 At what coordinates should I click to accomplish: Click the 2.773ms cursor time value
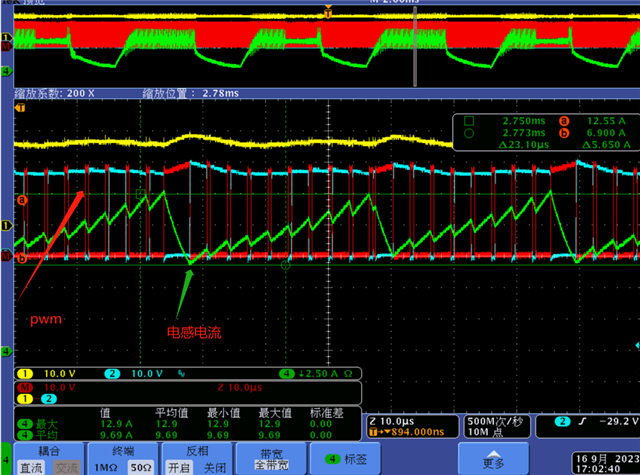click(524, 133)
